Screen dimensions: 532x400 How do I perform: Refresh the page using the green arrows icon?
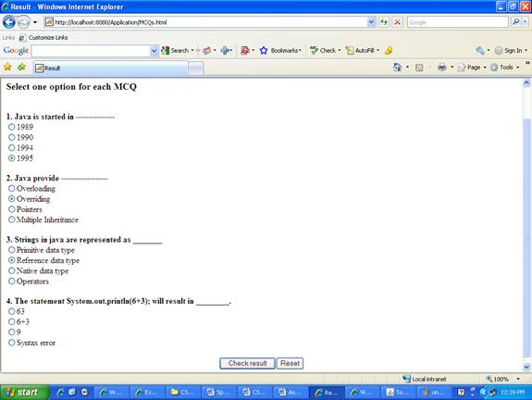(x=384, y=22)
